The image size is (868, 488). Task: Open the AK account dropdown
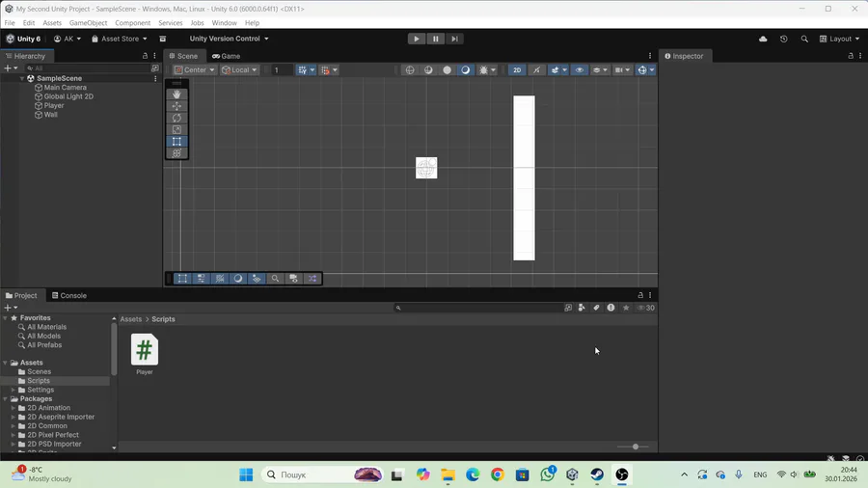[x=68, y=39]
